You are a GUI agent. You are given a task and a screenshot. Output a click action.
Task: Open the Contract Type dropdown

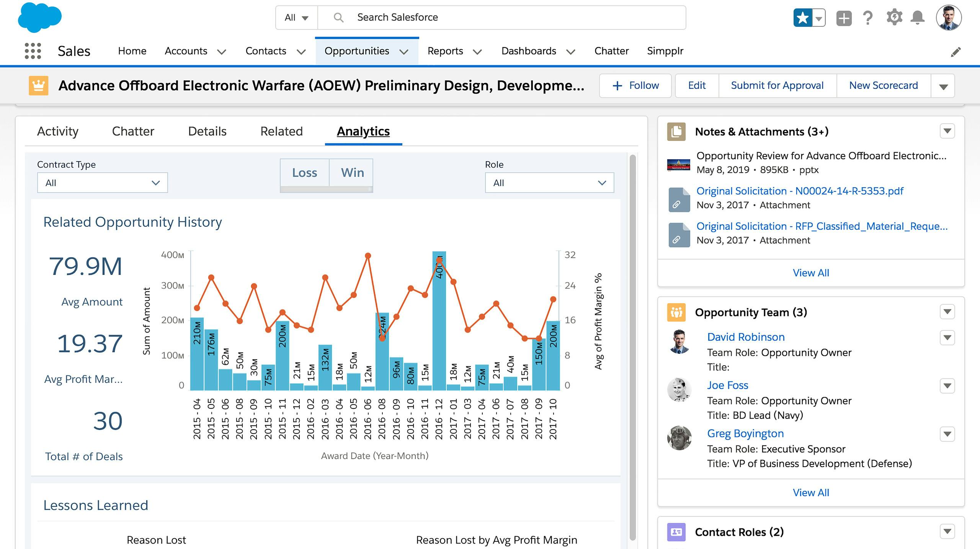102,183
